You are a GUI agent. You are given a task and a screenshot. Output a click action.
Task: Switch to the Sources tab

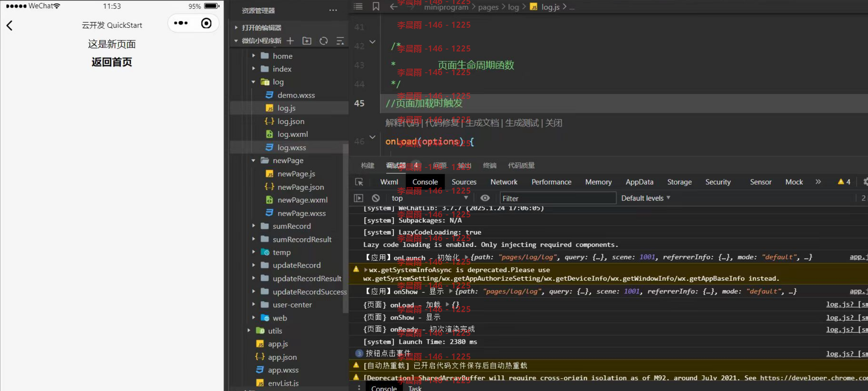pos(464,182)
